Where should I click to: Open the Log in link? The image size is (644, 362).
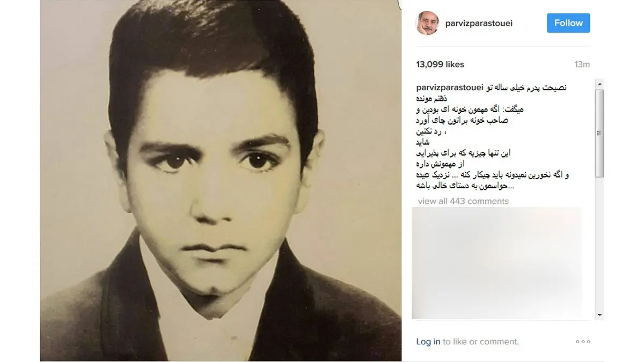[428, 342]
